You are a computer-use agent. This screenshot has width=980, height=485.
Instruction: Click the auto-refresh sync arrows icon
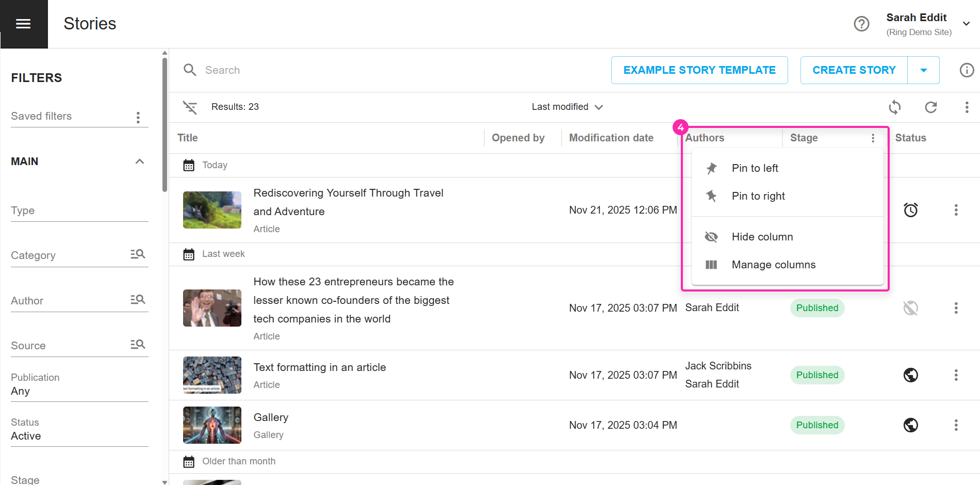[x=894, y=107]
